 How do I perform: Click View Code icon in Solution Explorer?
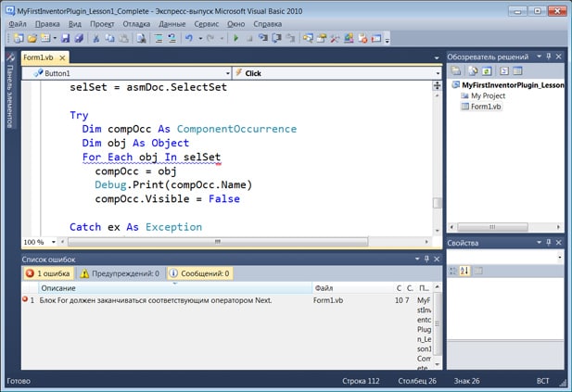[502, 70]
